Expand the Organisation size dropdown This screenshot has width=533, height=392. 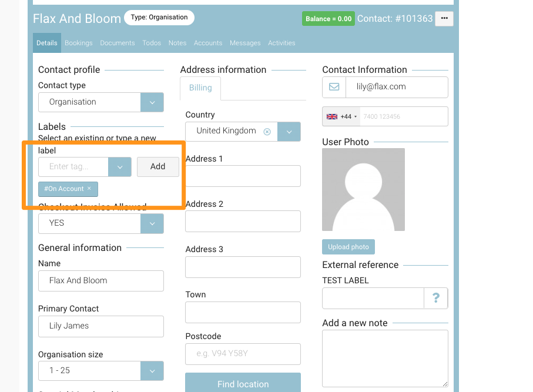[152, 371]
